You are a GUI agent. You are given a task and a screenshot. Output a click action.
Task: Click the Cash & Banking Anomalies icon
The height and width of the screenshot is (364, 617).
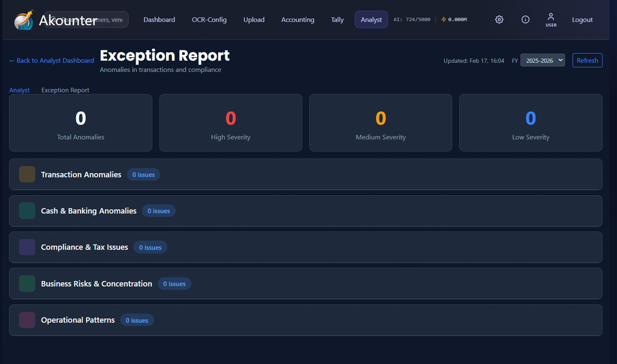tap(27, 210)
